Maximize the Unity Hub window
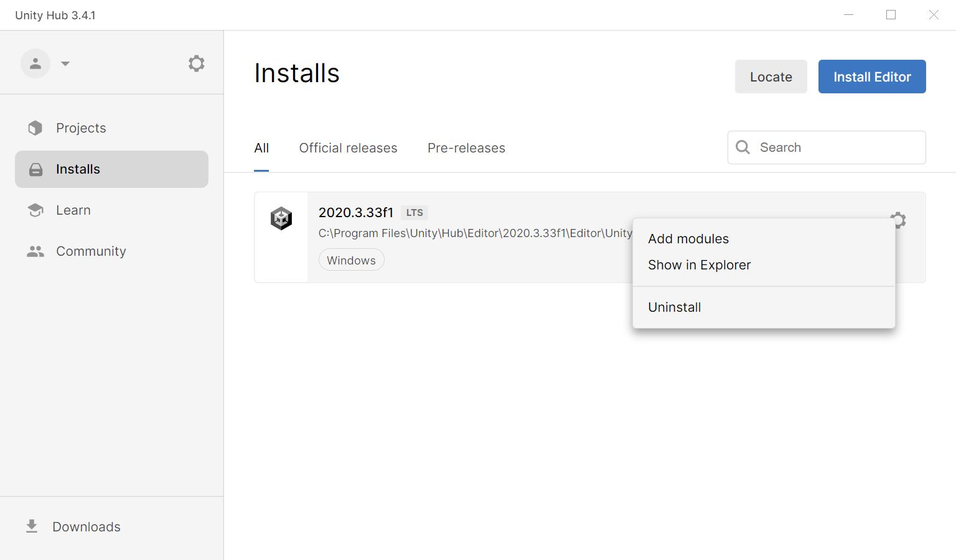Screen dimensions: 956x560 pos(891,14)
